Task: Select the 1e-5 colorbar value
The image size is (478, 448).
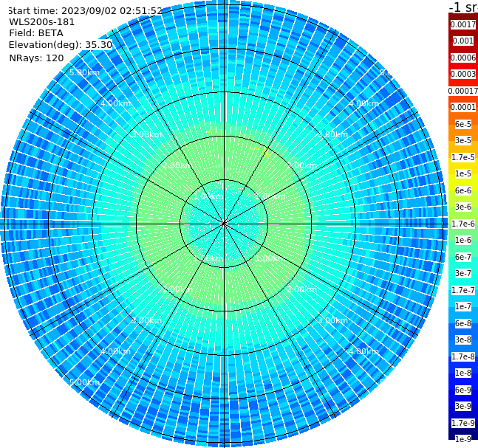Action: [463, 173]
